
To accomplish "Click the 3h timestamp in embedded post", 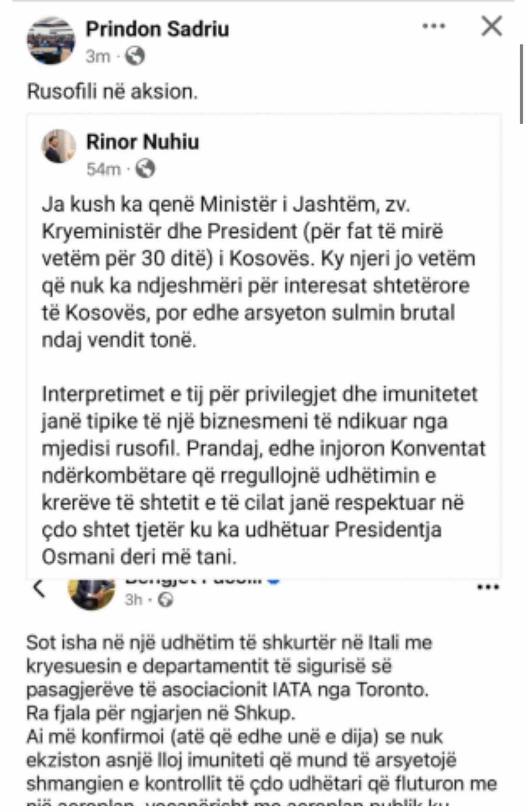I will click(x=134, y=600).
